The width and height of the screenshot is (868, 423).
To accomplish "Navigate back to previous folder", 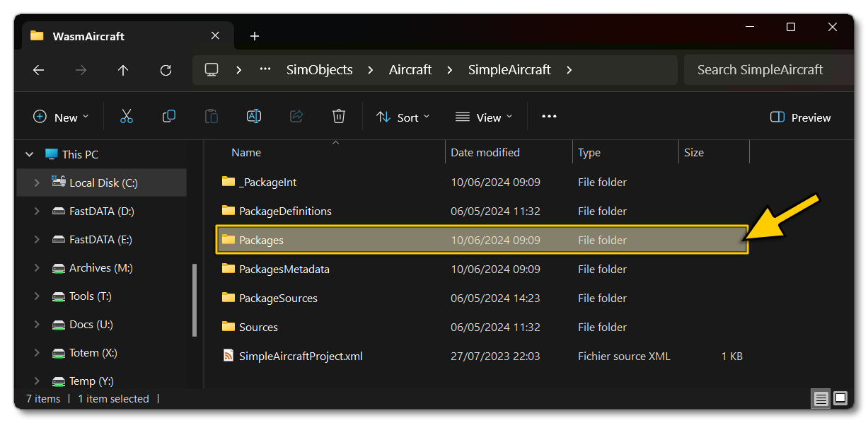I will pyautogui.click(x=39, y=70).
